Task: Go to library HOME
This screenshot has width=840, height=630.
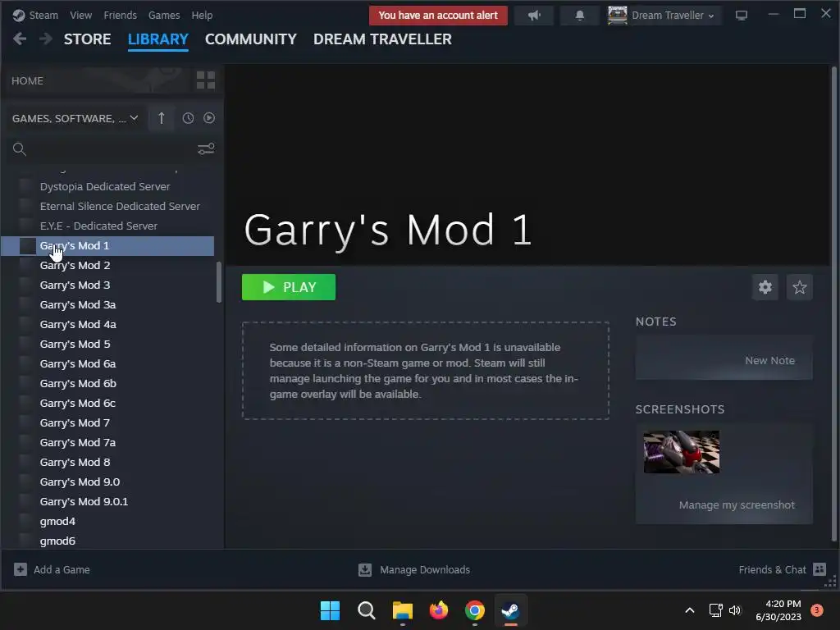Action: coord(28,80)
